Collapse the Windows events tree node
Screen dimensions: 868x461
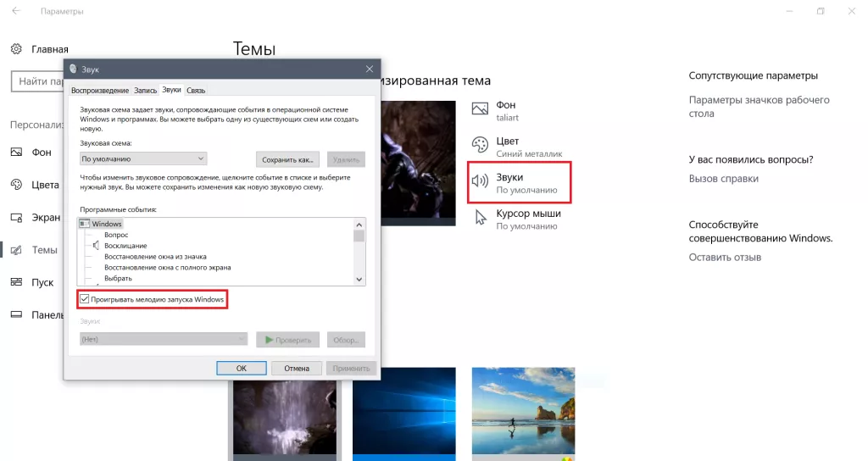pyautogui.click(x=84, y=224)
